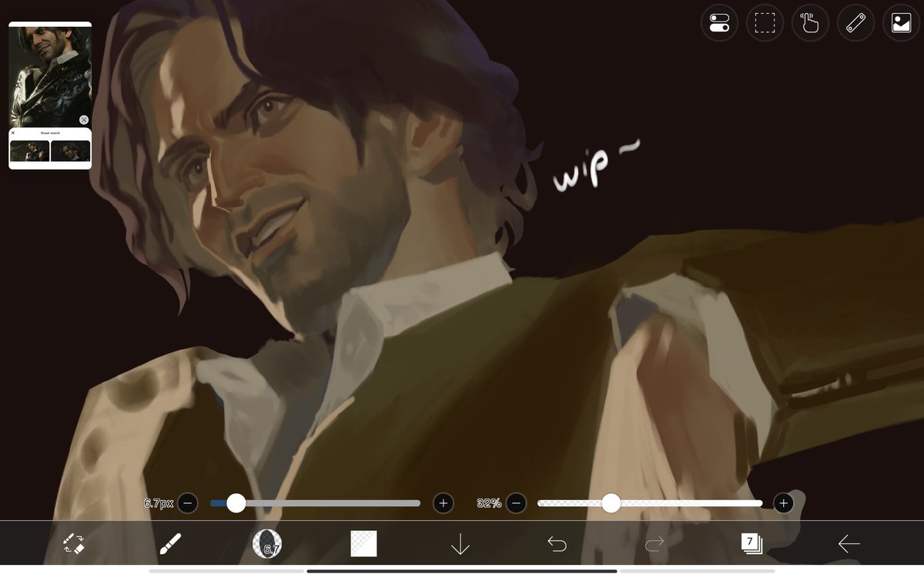Viewport: 924px width, 578px height.
Task: Click the opacity slider handle
Action: [x=611, y=503]
